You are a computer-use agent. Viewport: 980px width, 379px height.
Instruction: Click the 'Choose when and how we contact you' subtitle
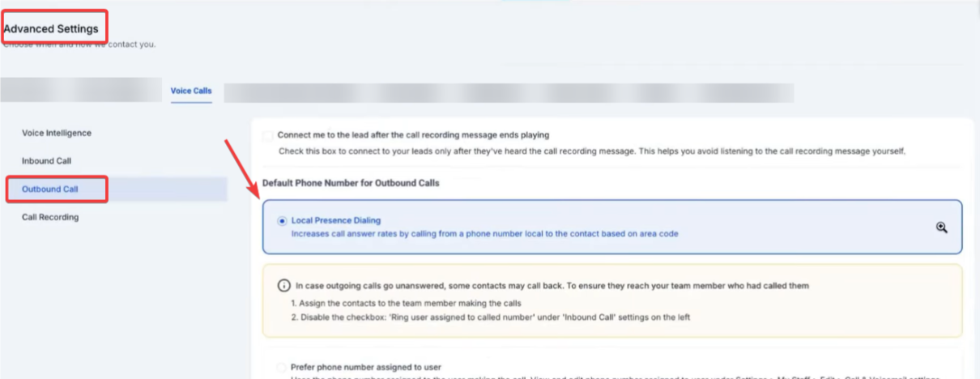pos(79,44)
